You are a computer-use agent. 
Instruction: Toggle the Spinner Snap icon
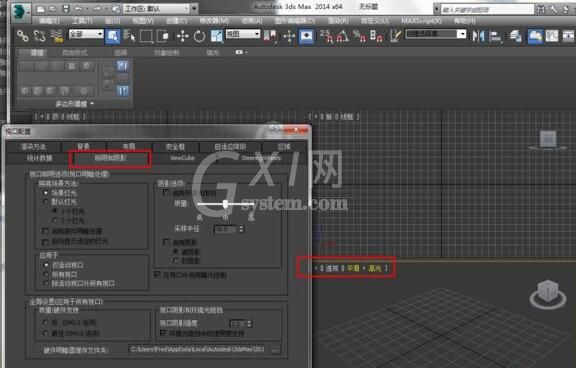click(376, 36)
